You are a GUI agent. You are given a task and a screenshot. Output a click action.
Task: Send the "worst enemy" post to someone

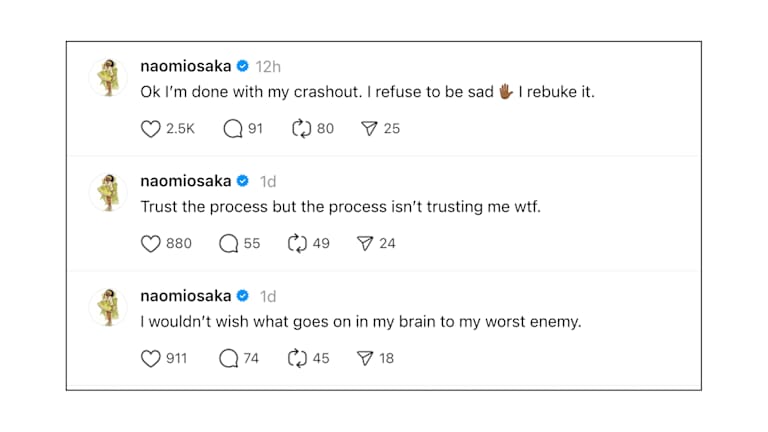pos(365,358)
